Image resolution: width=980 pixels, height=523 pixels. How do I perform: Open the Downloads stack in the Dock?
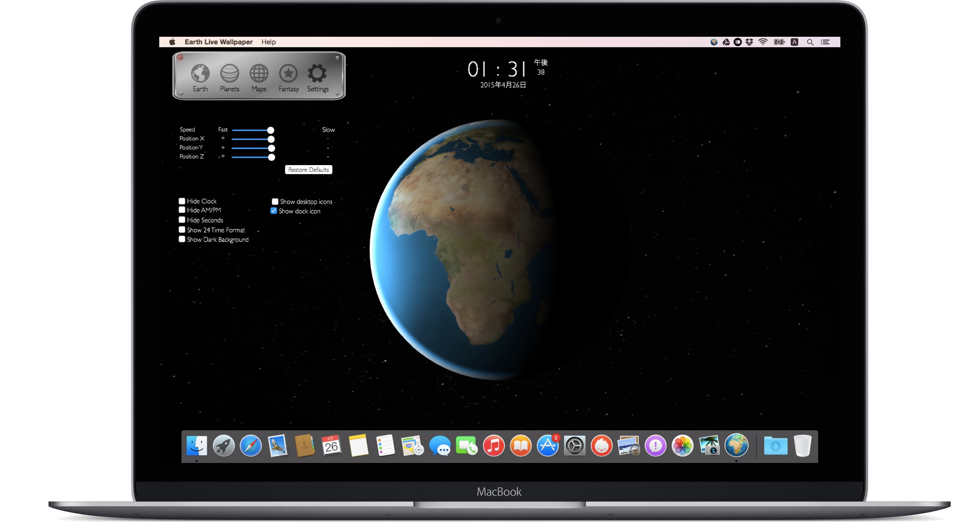pos(775,446)
